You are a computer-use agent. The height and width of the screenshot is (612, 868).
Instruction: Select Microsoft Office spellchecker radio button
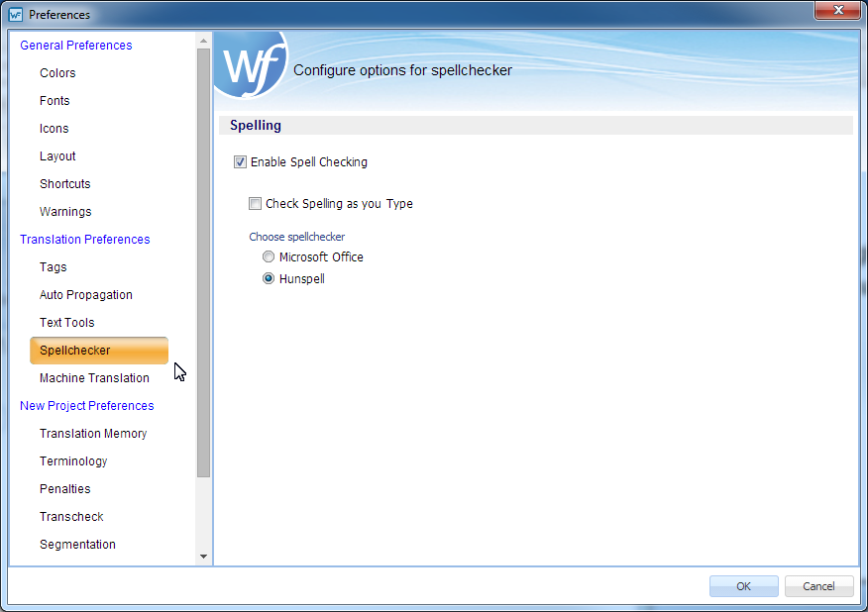pos(269,256)
